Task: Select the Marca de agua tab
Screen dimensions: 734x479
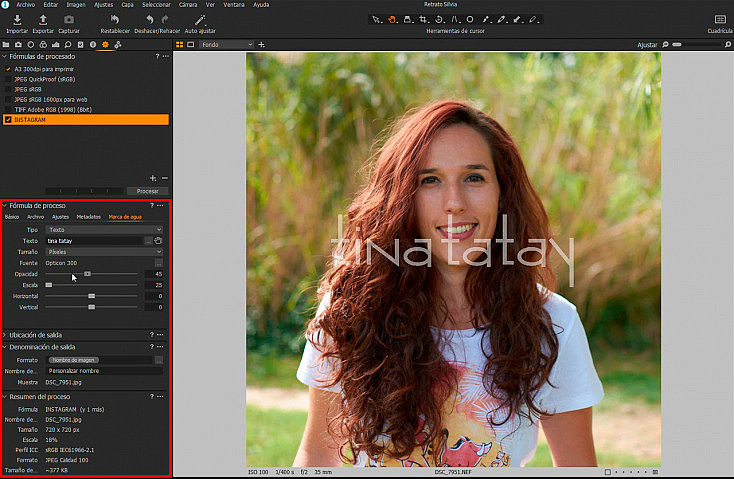Action: click(x=125, y=217)
